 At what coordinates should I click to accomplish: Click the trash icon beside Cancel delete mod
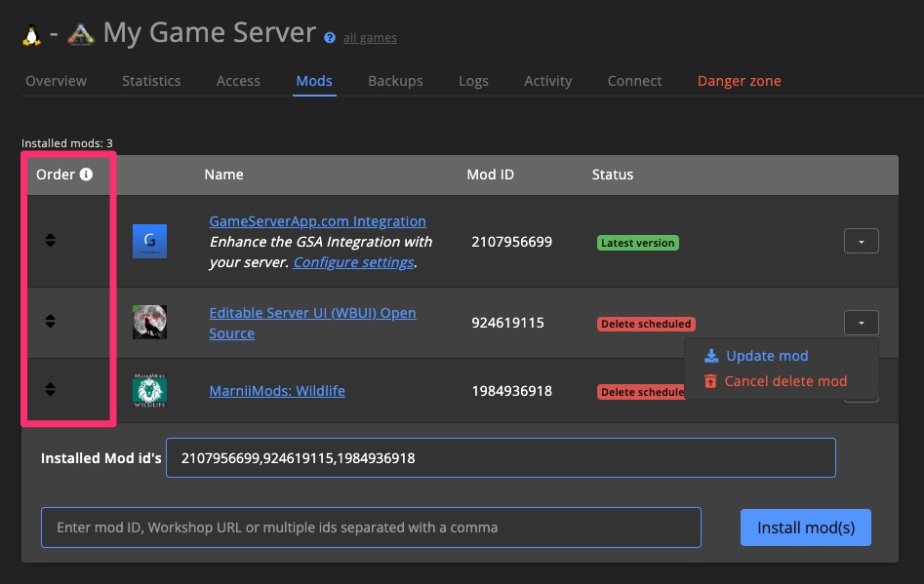710,381
